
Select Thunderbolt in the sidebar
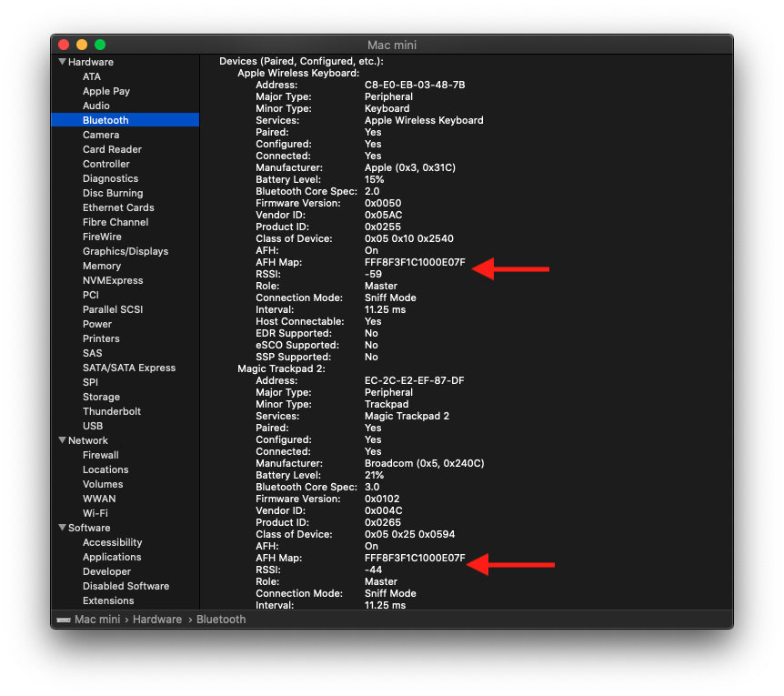tap(112, 411)
